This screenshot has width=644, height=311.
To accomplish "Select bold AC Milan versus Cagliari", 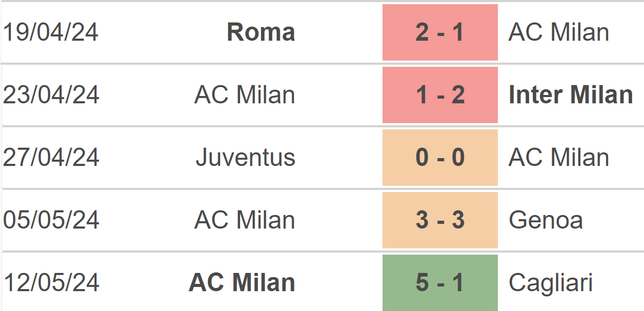I will 242,283.
